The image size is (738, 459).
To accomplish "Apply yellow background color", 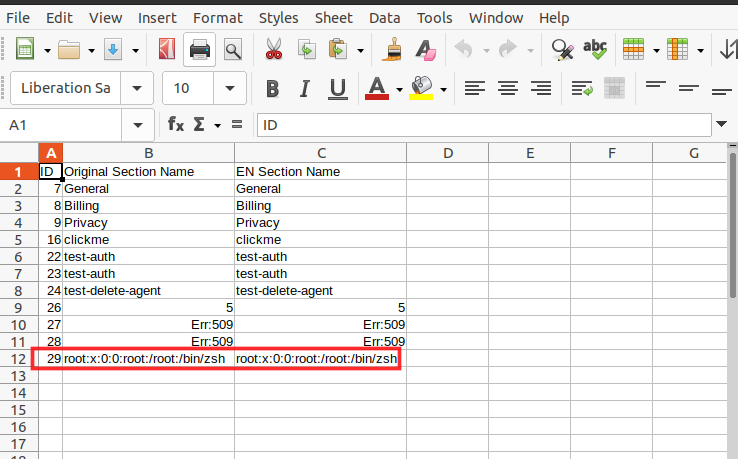I will [x=421, y=88].
